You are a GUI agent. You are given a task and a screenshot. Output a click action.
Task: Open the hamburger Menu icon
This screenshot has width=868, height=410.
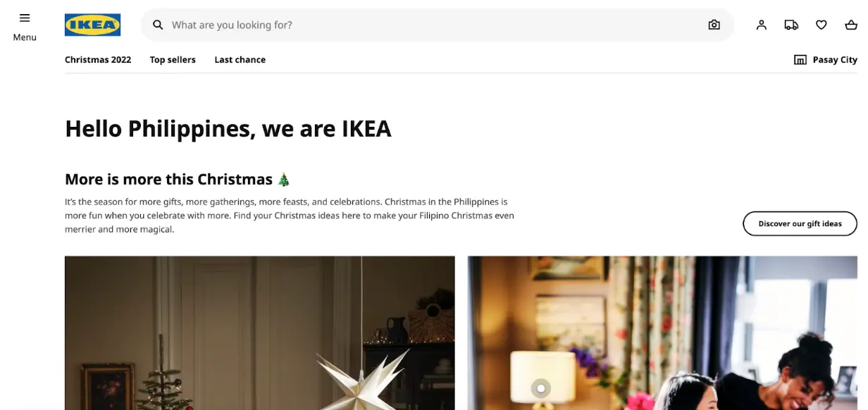25,18
